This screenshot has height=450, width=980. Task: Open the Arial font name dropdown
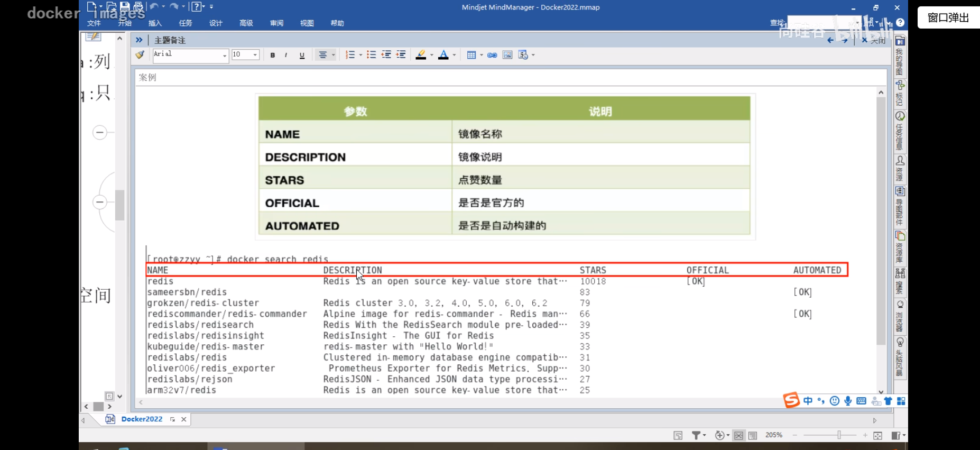[225, 56]
